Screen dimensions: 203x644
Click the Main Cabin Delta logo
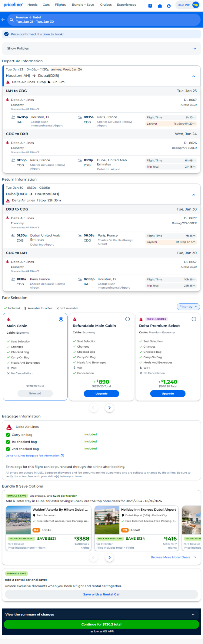point(8,319)
